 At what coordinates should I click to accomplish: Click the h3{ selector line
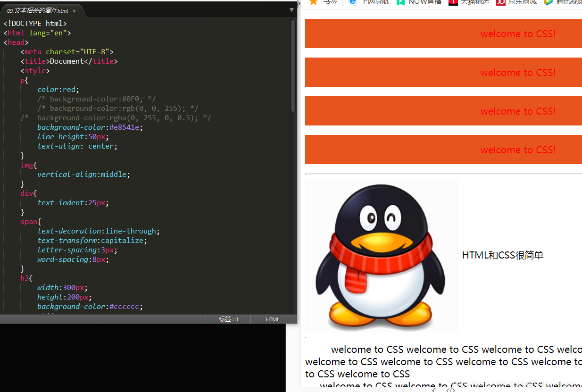[26, 278]
